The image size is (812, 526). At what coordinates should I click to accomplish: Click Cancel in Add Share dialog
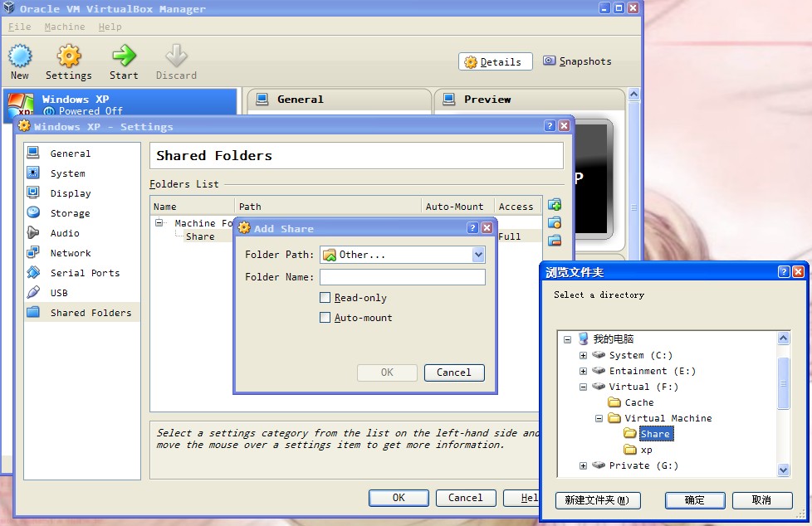click(x=454, y=373)
